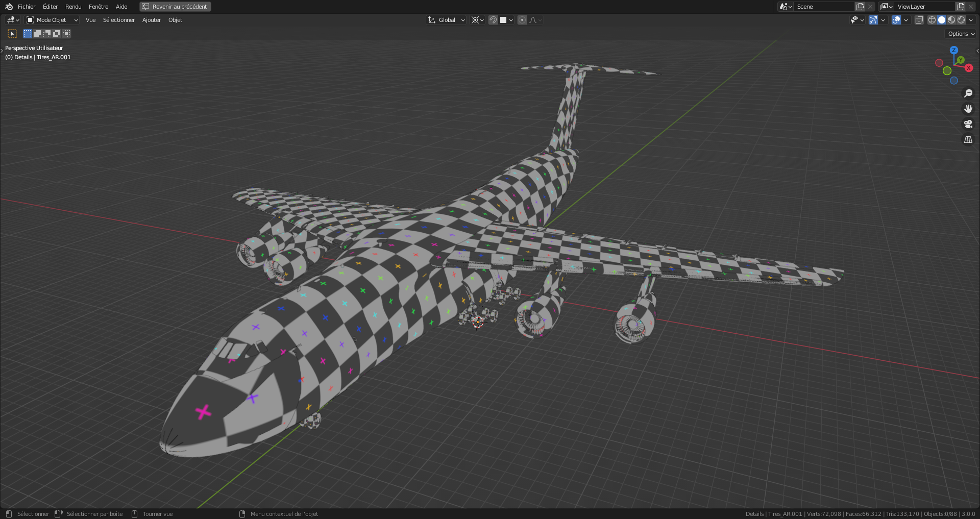
Task: Click the Verts:72,098 statistic in status bar
Action: tap(824, 514)
